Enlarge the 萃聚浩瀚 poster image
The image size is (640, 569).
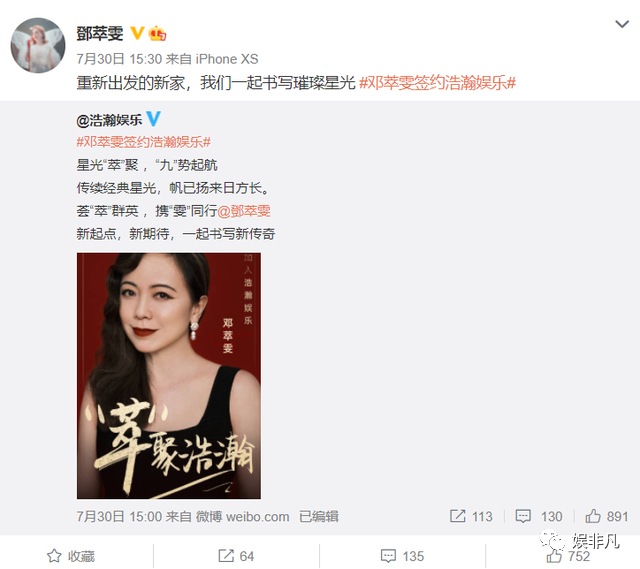169,376
